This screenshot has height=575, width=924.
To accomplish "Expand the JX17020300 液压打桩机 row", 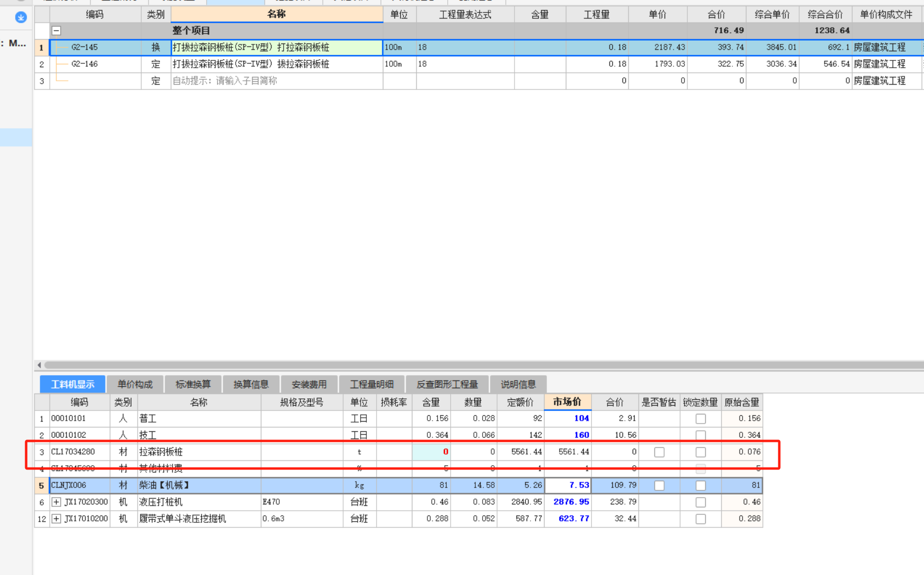I will click(56, 502).
